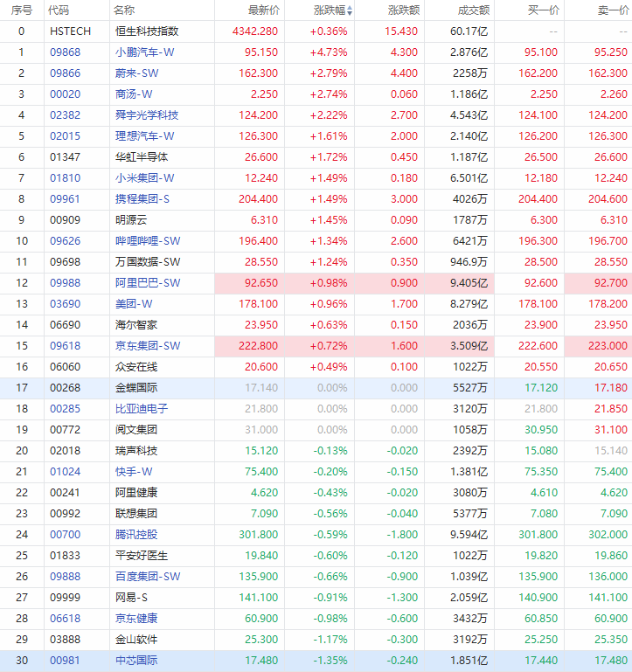Image resolution: width=632 pixels, height=672 pixels.
Task: Open the 腾讯控股 stock link
Action: pyautogui.click(x=136, y=535)
